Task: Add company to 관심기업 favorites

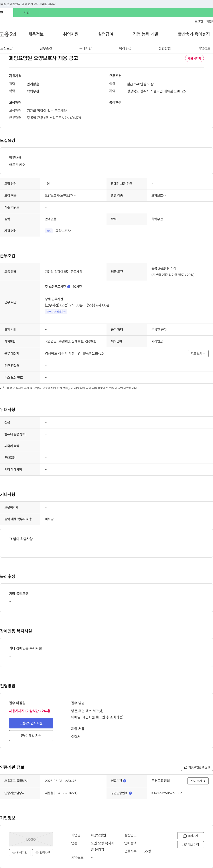Action: pyautogui.click(x=20, y=852)
